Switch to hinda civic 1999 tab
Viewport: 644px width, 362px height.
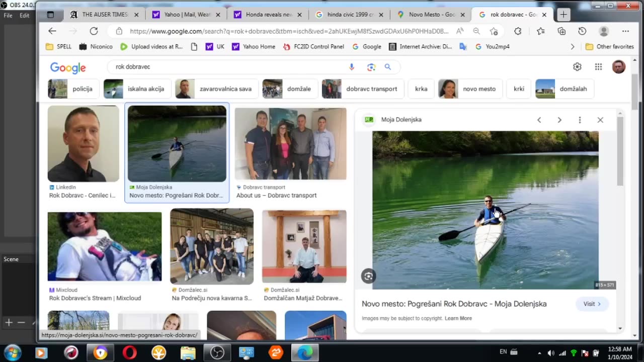click(350, 15)
